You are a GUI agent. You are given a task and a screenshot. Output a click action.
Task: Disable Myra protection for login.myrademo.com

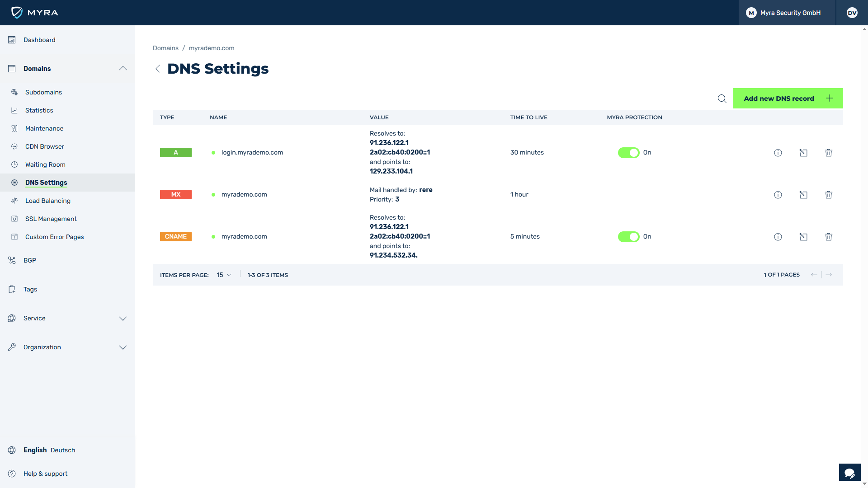point(628,153)
